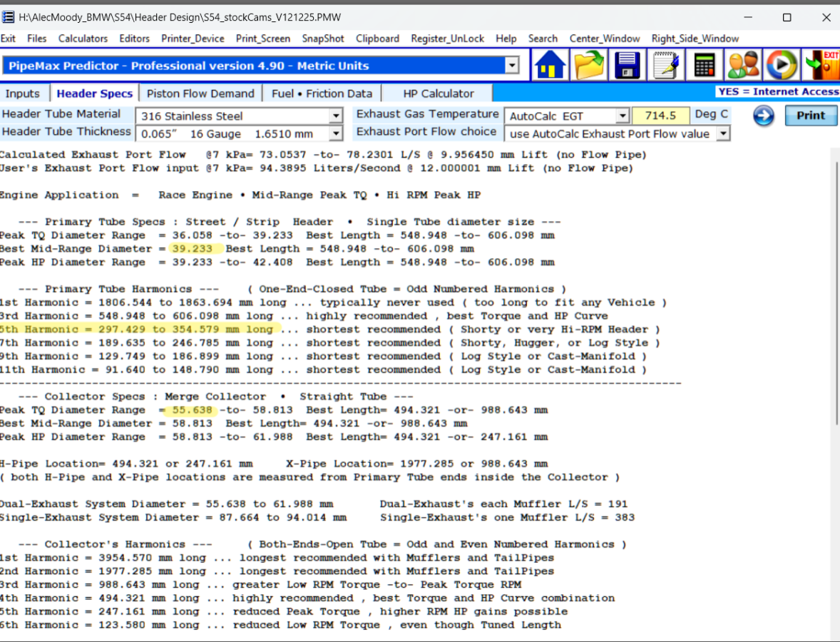Switch to the HP Calculator tab
Screen dimensions: 840x642
(x=439, y=93)
